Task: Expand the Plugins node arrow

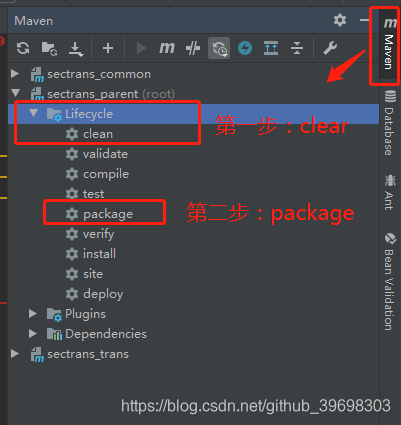Action: point(33,313)
